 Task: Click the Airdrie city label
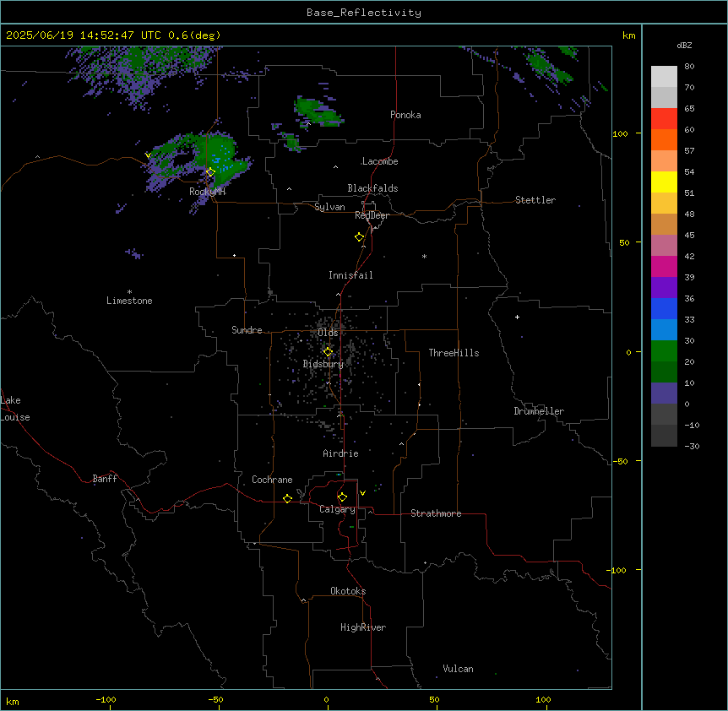click(340, 453)
